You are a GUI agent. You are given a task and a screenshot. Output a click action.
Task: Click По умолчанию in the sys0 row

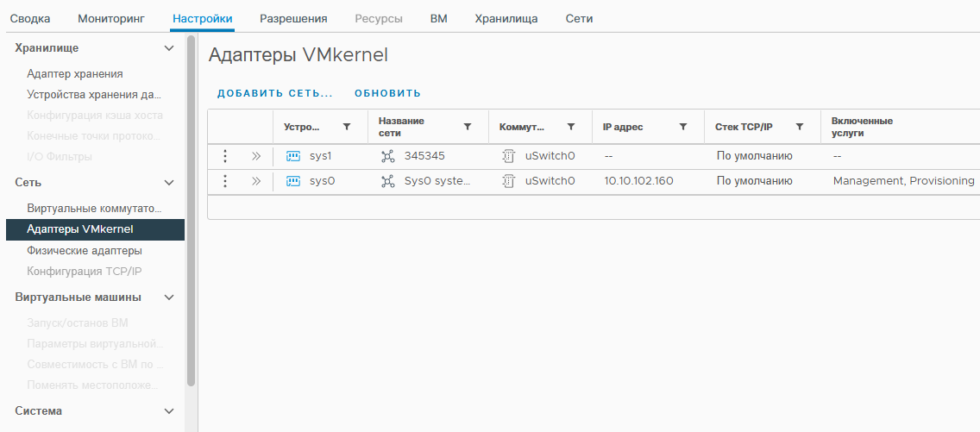pyautogui.click(x=754, y=181)
